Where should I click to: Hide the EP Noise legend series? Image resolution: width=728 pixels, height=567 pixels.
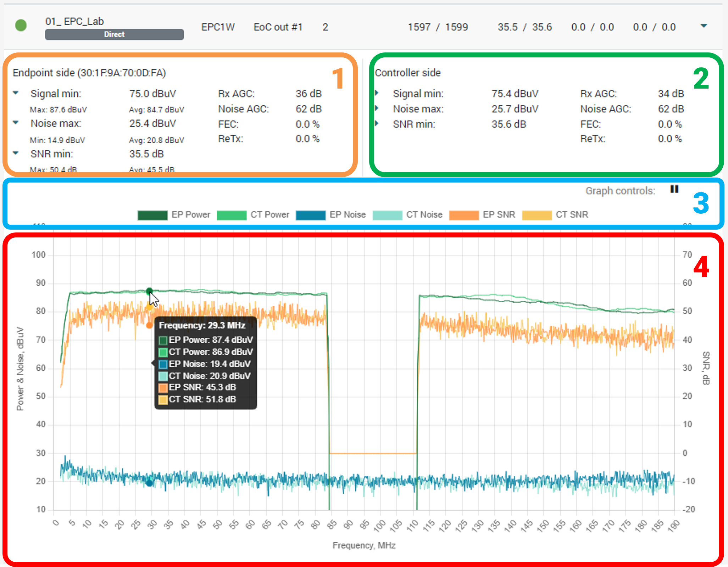click(311, 215)
